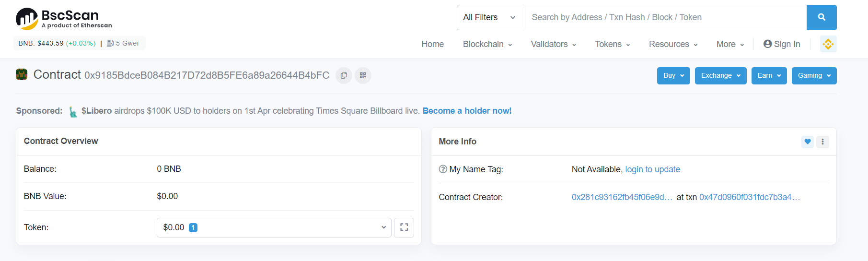Go to the Home page

pyautogui.click(x=432, y=44)
